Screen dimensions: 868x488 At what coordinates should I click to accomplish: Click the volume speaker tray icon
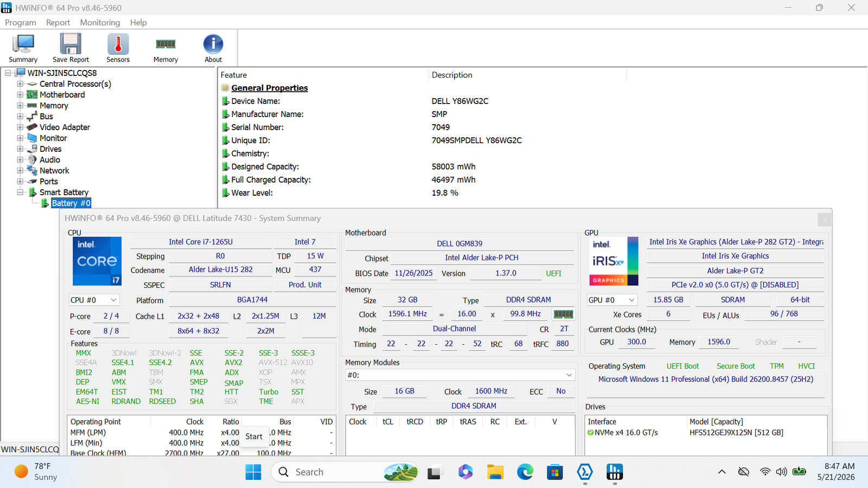781,472
